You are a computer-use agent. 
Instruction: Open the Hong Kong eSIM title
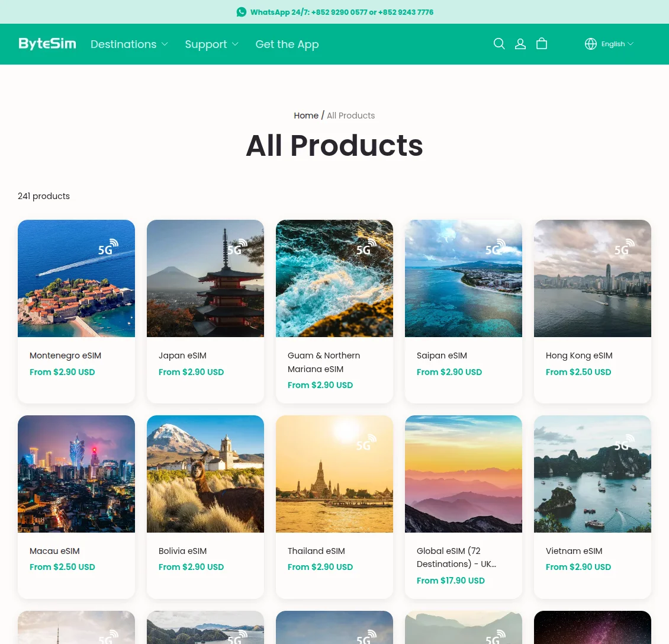pos(579,355)
